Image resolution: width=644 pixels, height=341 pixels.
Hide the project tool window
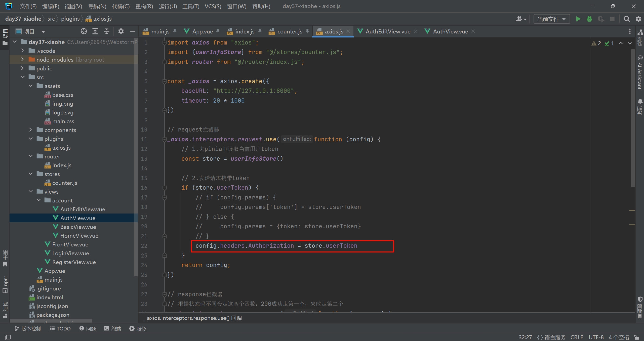tap(133, 31)
